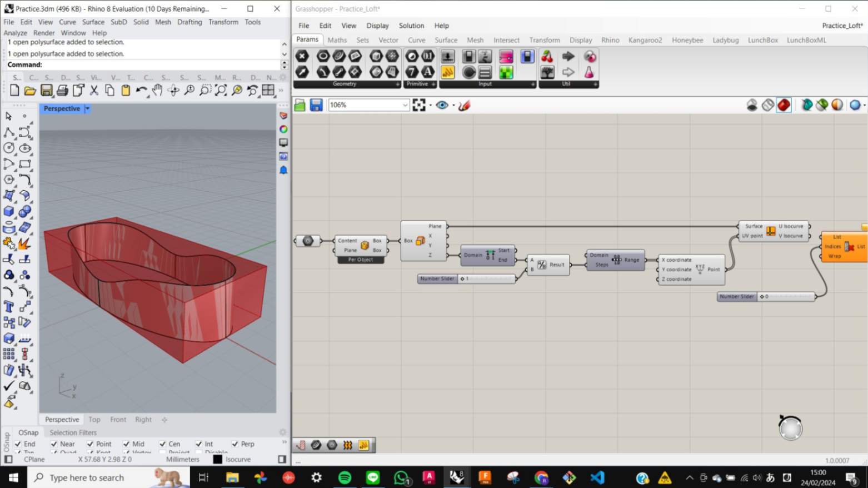Click the Number Slider with value 0
868x488 pixels.
pyautogui.click(x=766, y=297)
